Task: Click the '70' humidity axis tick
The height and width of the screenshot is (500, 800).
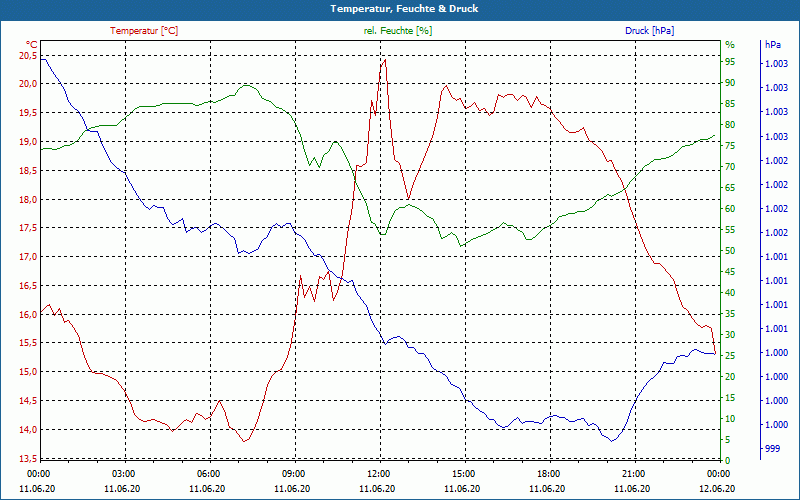Action: (730, 167)
